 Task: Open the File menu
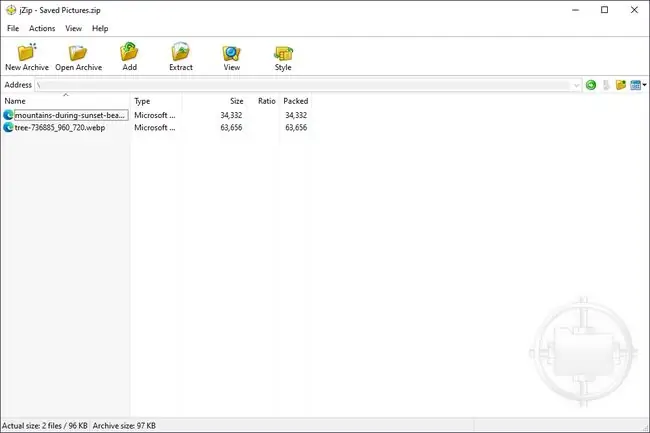[x=13, y=29]
